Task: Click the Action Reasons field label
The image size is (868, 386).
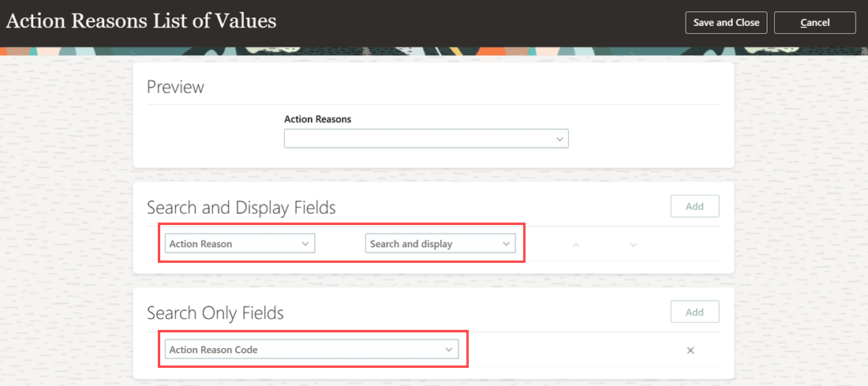Action: 317,119
